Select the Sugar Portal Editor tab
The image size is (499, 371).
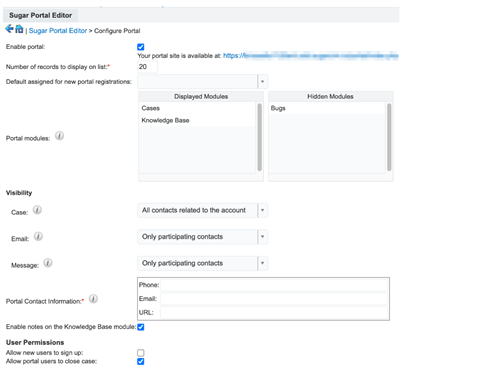pyautogui.click(x=40, y=15)
